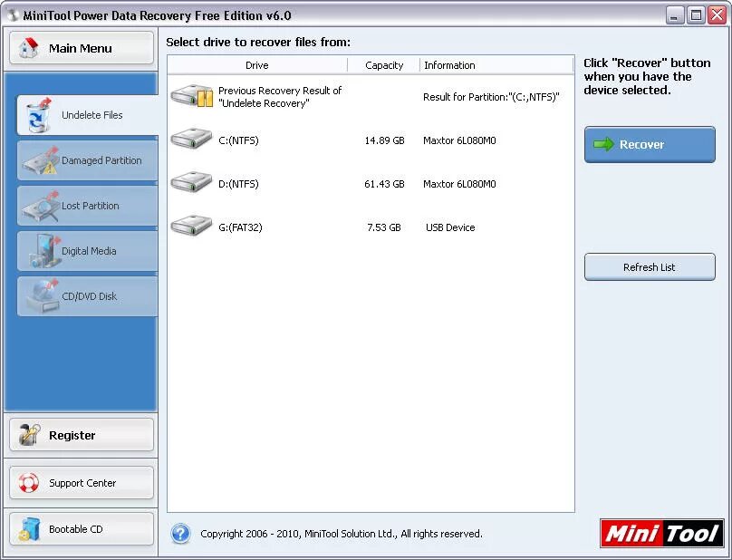
Task: Click the app icon in title bar
Action: tap(13, 14)
